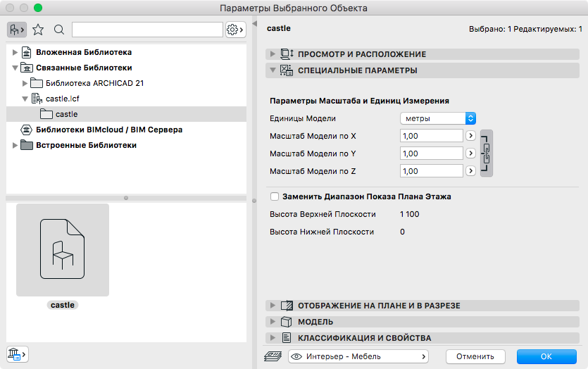Click the КЛАССИФИКАЦИЯ И СВОЙСТВА list icon
The width and height of the screenshot is (588, 369).
[287, 338]
